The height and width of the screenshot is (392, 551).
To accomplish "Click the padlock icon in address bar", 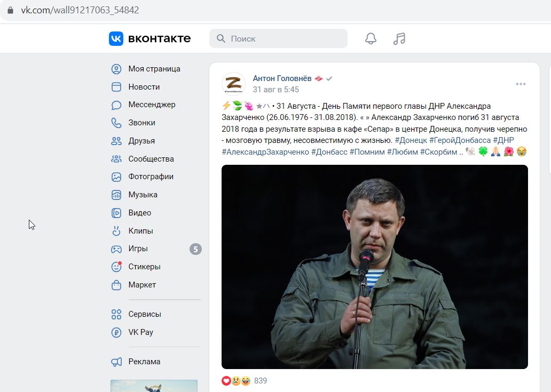I will pos(10,10).
